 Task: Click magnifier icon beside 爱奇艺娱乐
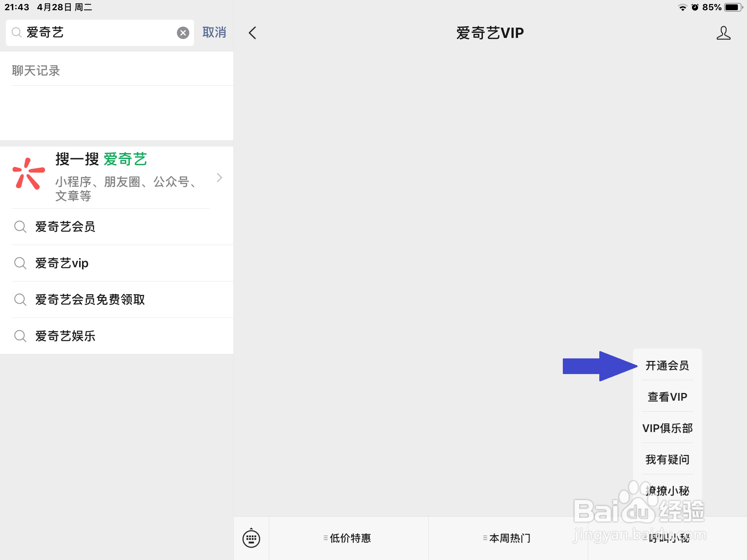pos(20,336)
